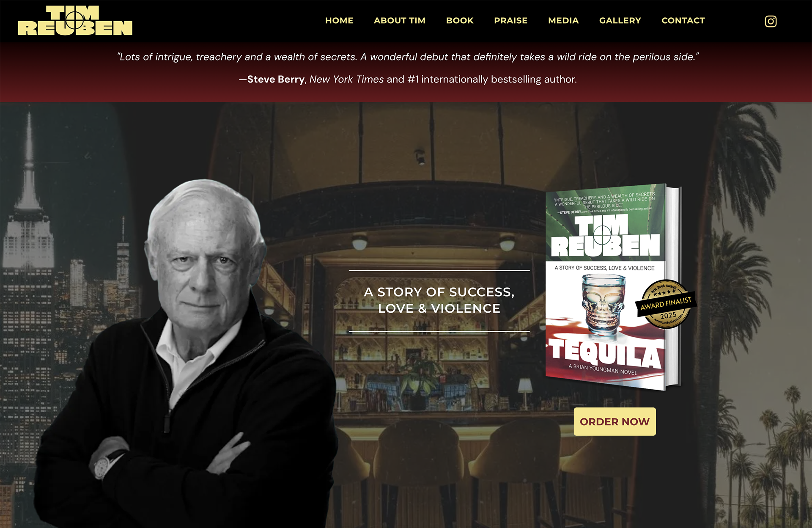The height and width of the screenshot is (528, 812).
Task: Click the 'A Story of Success, Love & Violence' tagline
Action: point(439,300)
